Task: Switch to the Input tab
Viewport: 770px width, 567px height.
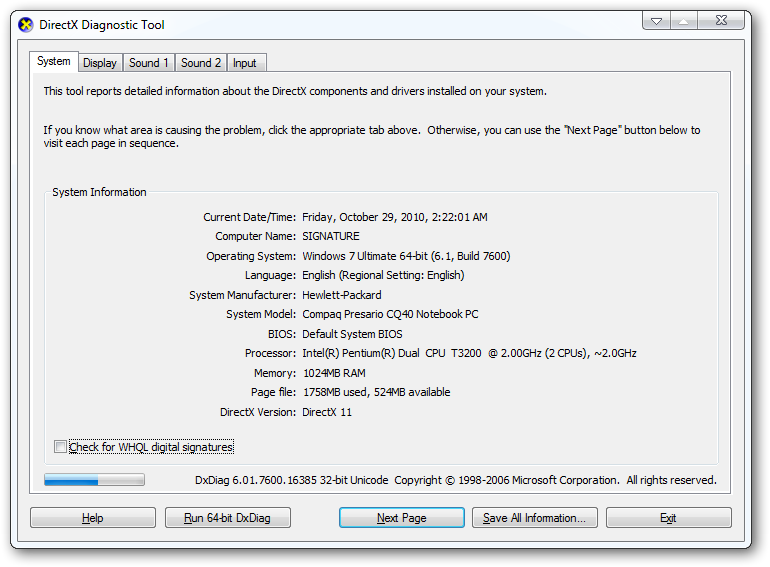Action: 245,63
